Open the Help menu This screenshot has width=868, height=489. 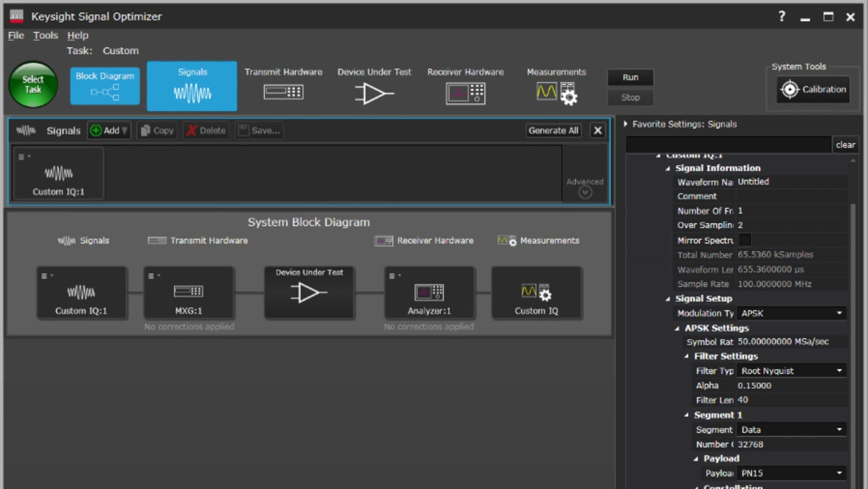[x=78, y=35]
